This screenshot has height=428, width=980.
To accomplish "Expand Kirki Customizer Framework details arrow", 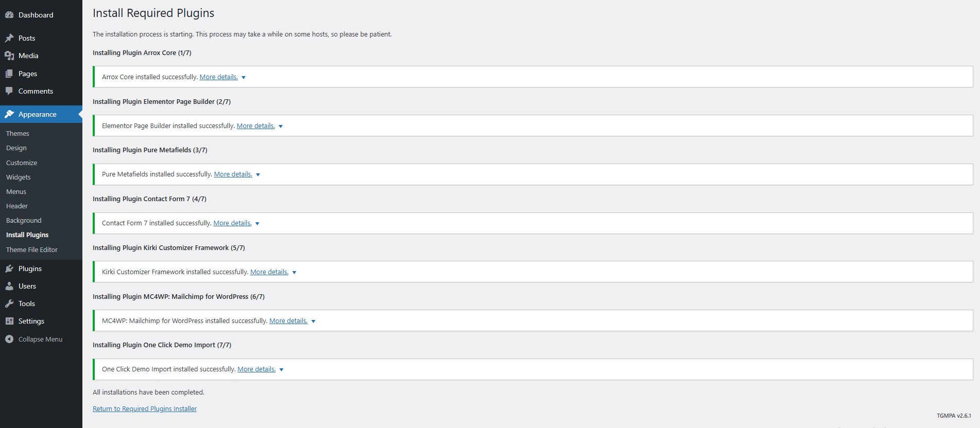I will (x=295, y=273).
